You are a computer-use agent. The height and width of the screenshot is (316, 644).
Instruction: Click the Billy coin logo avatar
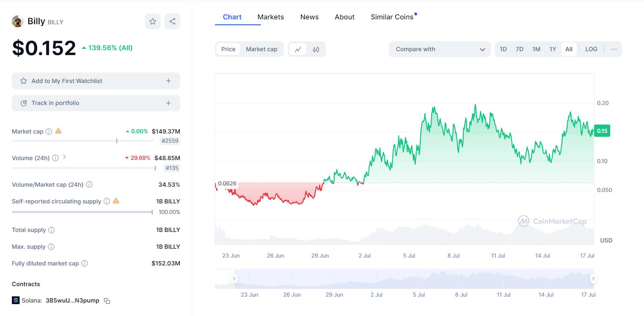[x=18, y=21]
